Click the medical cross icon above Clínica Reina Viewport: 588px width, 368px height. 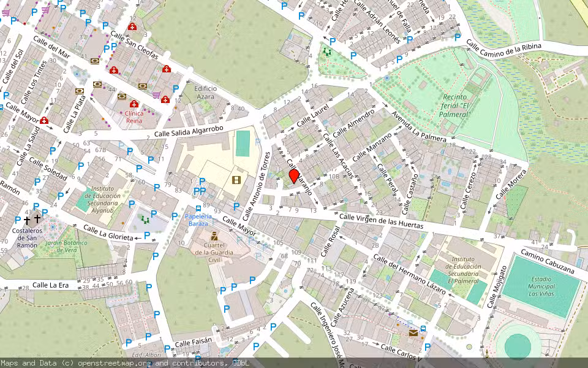tap(134, 104)
